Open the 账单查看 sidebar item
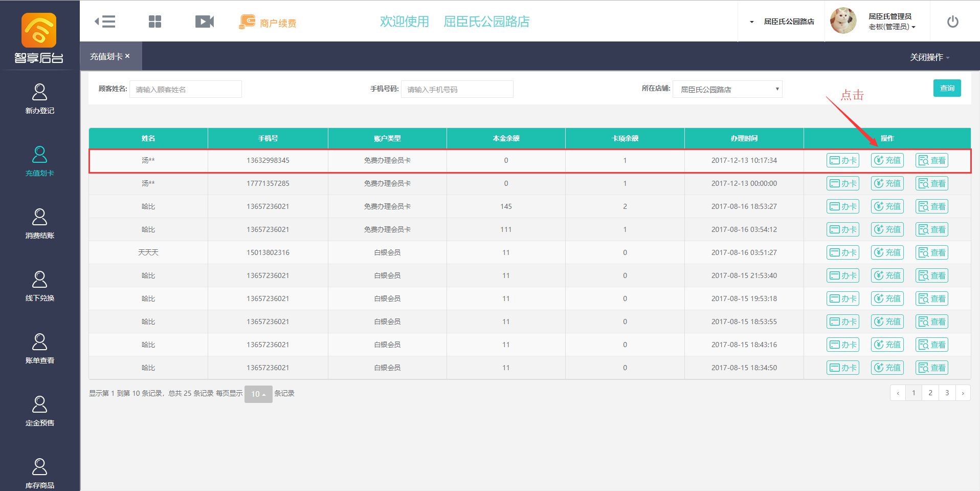The image size is (980, 491). (x=40, y=349)
